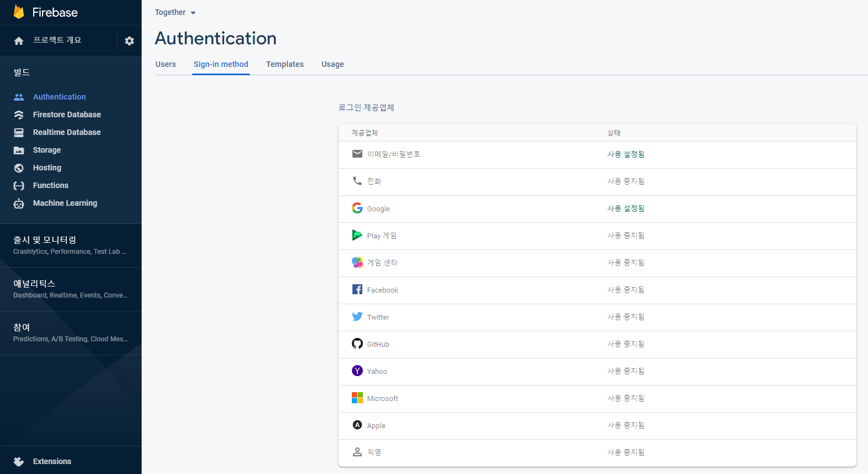Go to Firestore Database

point(67,114)
